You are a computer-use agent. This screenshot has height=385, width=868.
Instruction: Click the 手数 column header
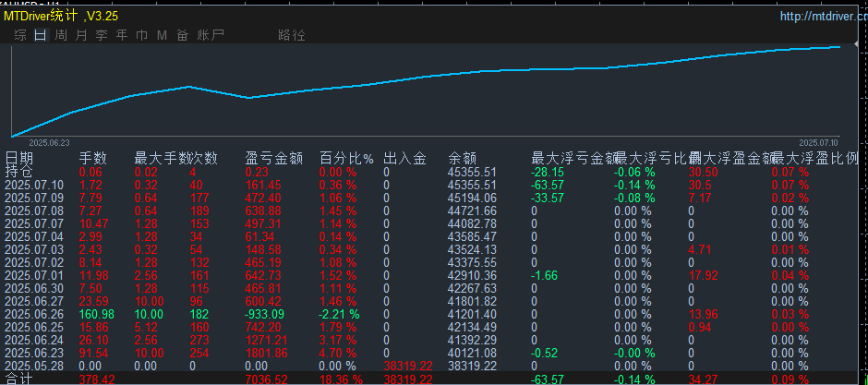[93, 159]
